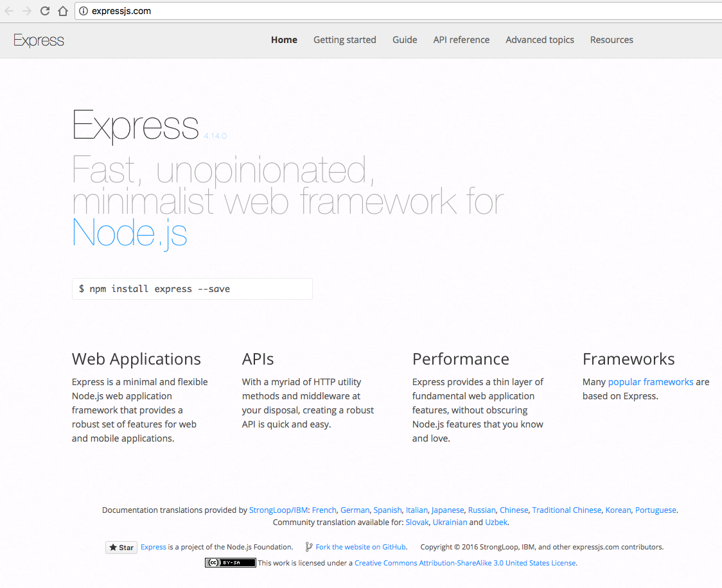The width and height of the screenshot is (722, 588).
Task: Click the browser forward arrow
Action: 27,11
